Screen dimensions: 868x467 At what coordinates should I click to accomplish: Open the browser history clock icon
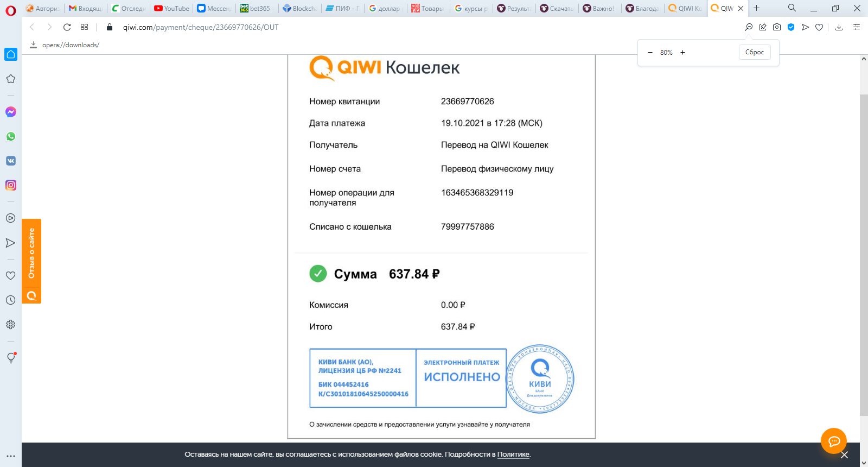[x=10, y=300]
